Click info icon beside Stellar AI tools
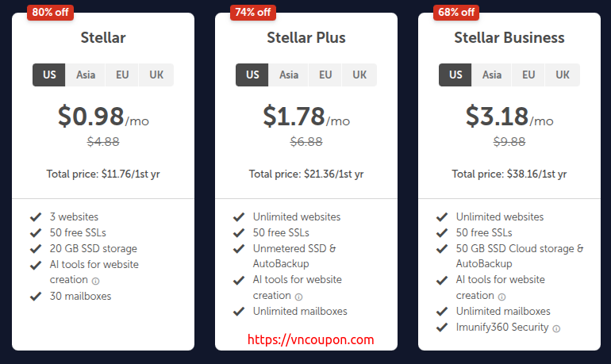Viewport: 611px width, 364px height. (x=95, y=281)
